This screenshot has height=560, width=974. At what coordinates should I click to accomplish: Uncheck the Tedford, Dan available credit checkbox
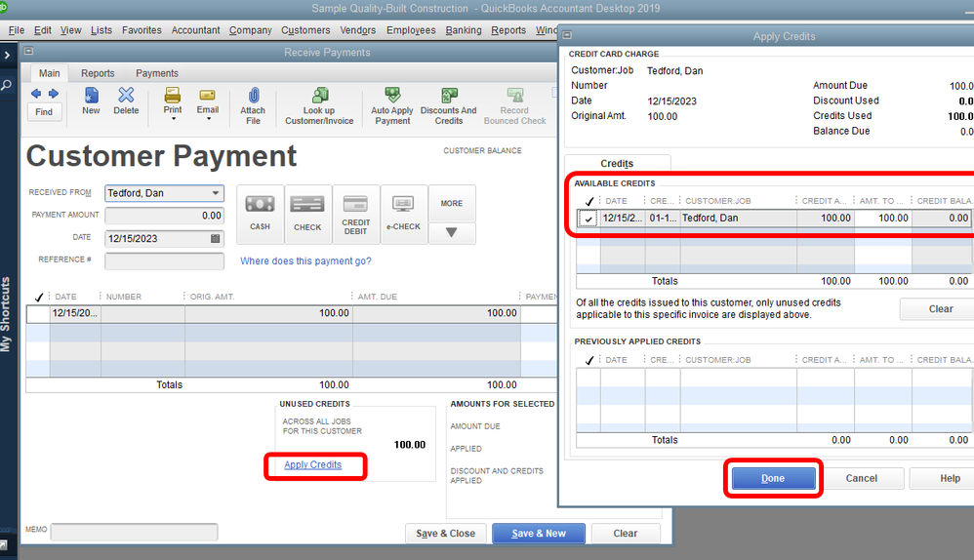tap(588, 219)
